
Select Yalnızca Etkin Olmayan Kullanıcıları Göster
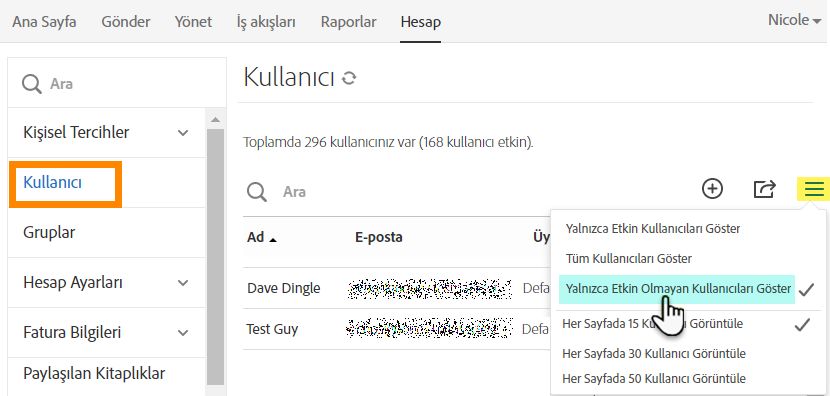(678, 289)
